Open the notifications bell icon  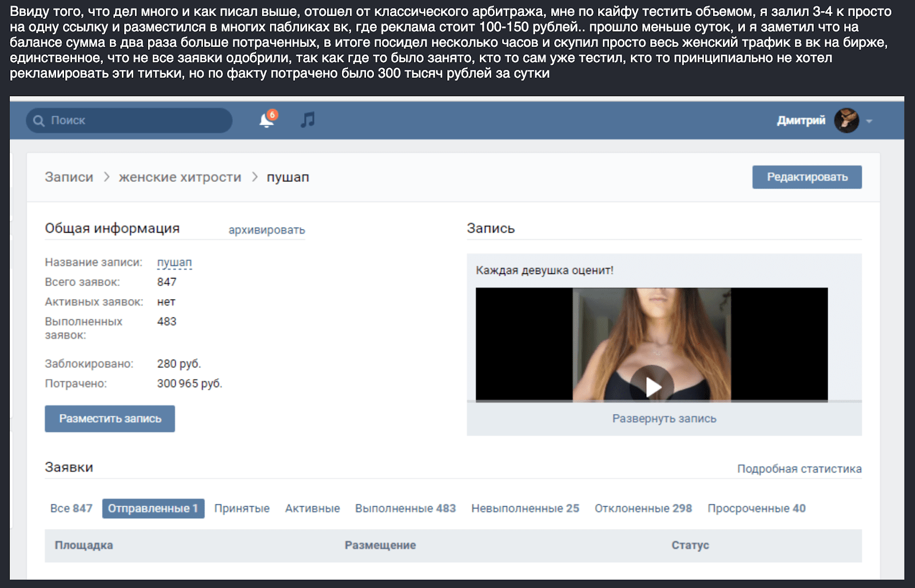(x=266, y=120)
